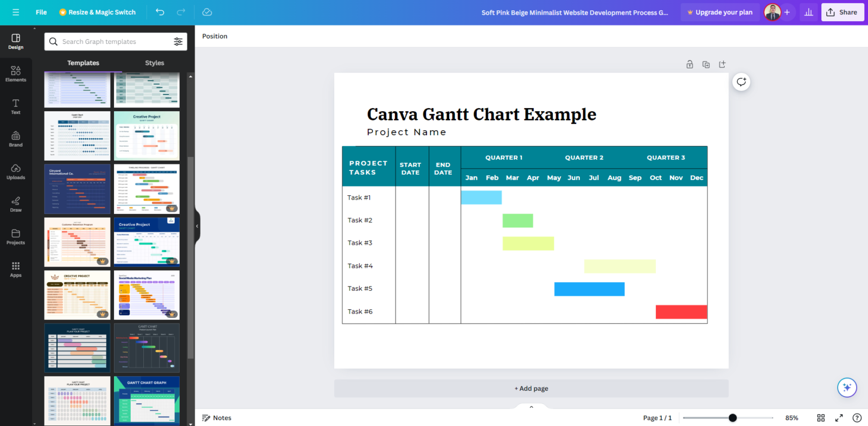Select the red Task #6 bar
This screenshot has height=426, width=868.
(x=681, y=312)
